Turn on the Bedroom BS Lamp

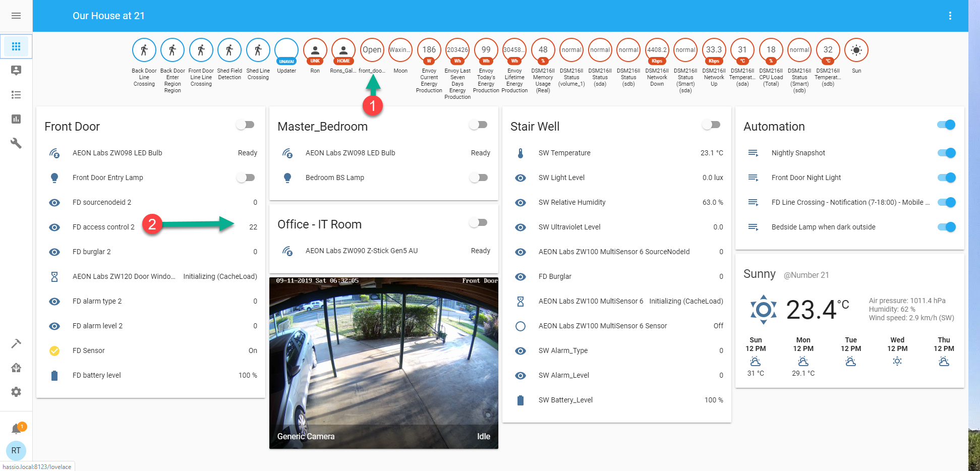(479, 178)
